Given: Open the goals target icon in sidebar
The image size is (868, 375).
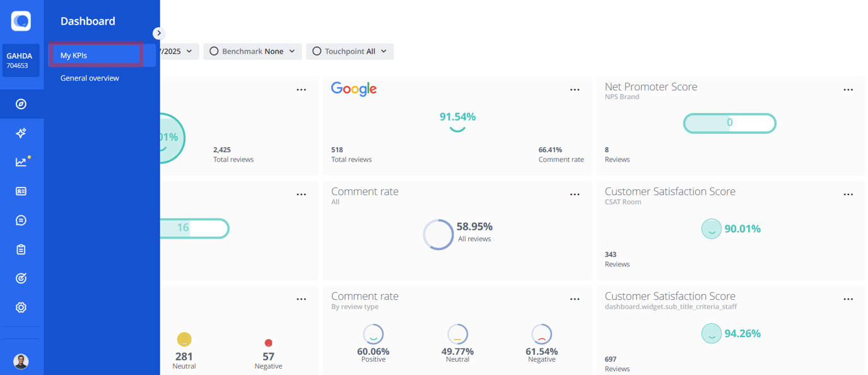Looking at the screenshot, I should [21, 278].
